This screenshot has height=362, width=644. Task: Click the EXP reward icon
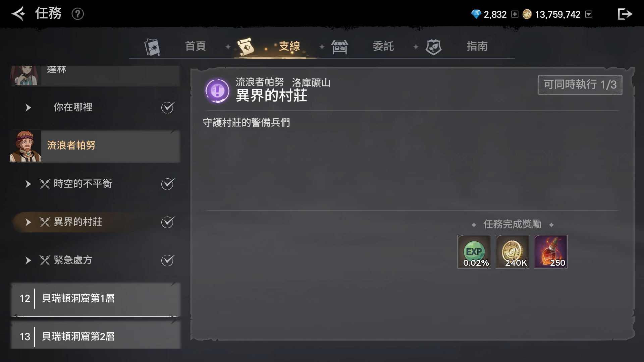474,252
